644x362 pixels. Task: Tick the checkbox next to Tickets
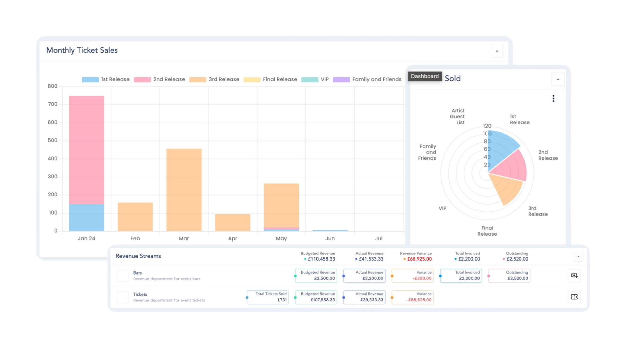123,297
